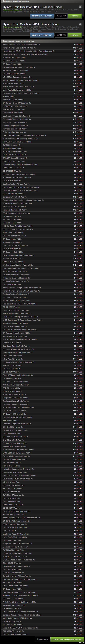This screenshot has width=85, height=644.
Task: Open KwaZulu-Natal Corridor route add-on
Action: (x=25, y=54)
